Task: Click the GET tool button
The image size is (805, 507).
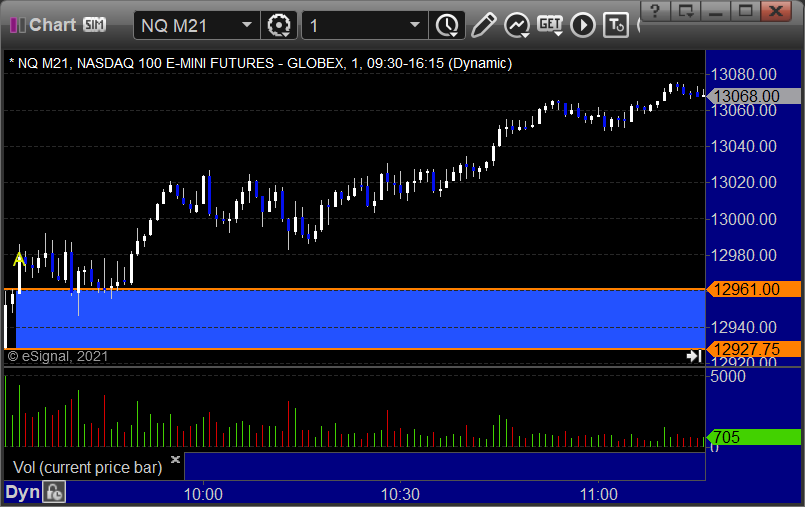Action: (x=550, y=25)
